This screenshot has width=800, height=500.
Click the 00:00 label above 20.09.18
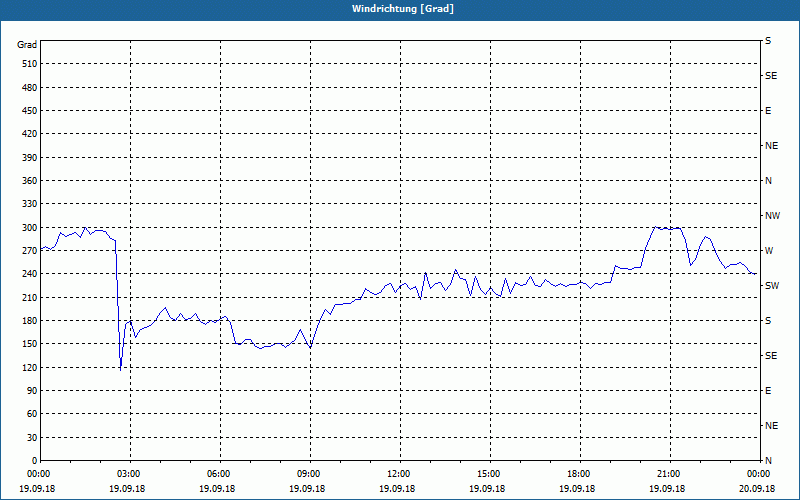[760, 474]
